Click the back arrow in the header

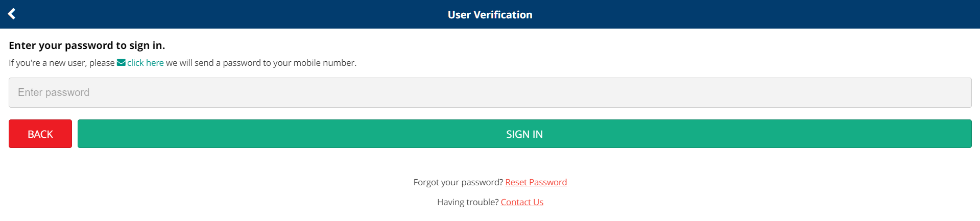coord(12,14)
